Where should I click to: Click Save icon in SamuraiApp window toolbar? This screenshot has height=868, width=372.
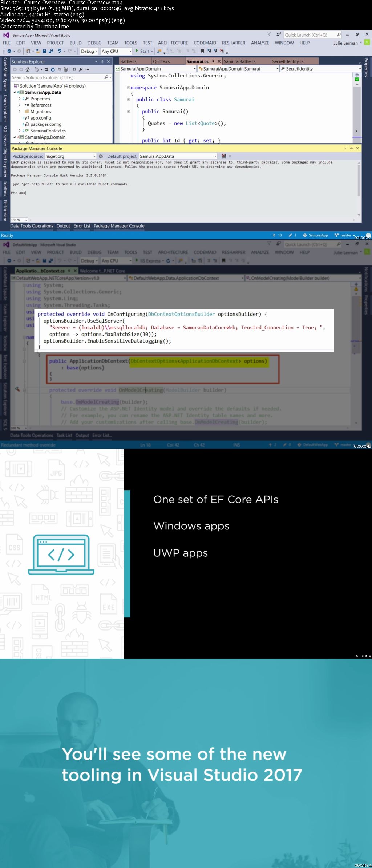[44, 51]
